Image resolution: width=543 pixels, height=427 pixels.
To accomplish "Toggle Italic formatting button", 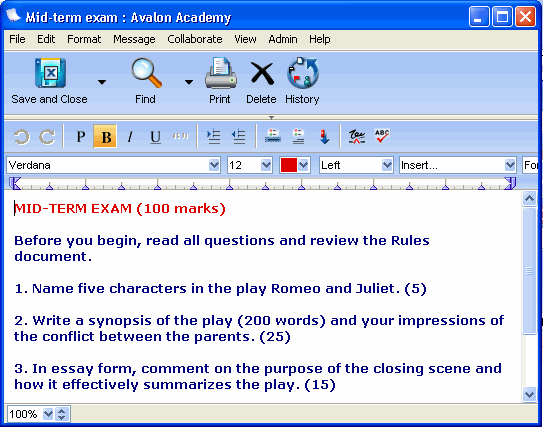I will point(130,137).
